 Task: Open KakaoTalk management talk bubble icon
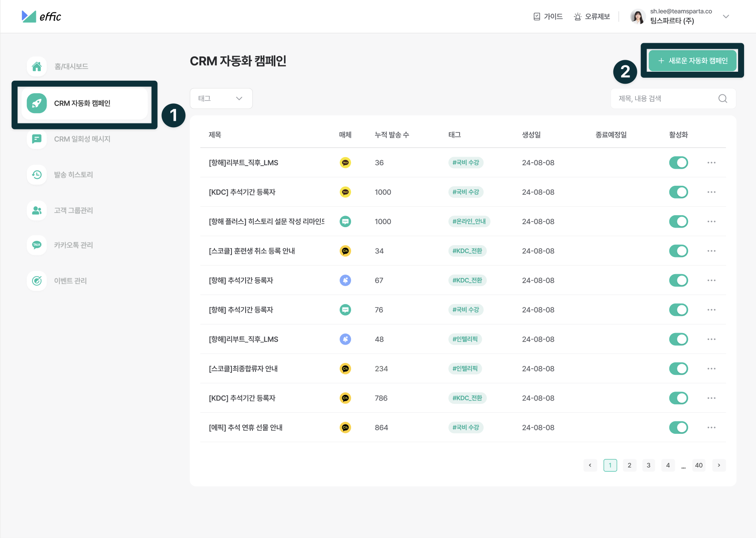point(37,245)
